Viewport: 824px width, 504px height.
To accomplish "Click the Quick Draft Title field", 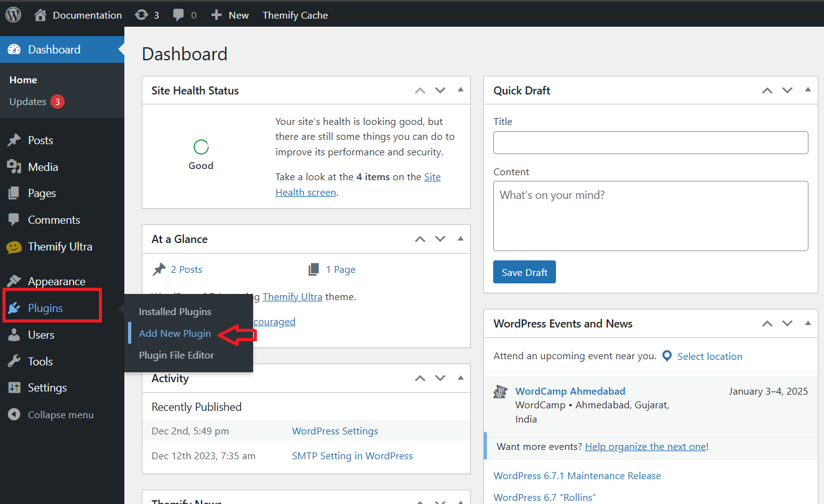I will (650, 142).
